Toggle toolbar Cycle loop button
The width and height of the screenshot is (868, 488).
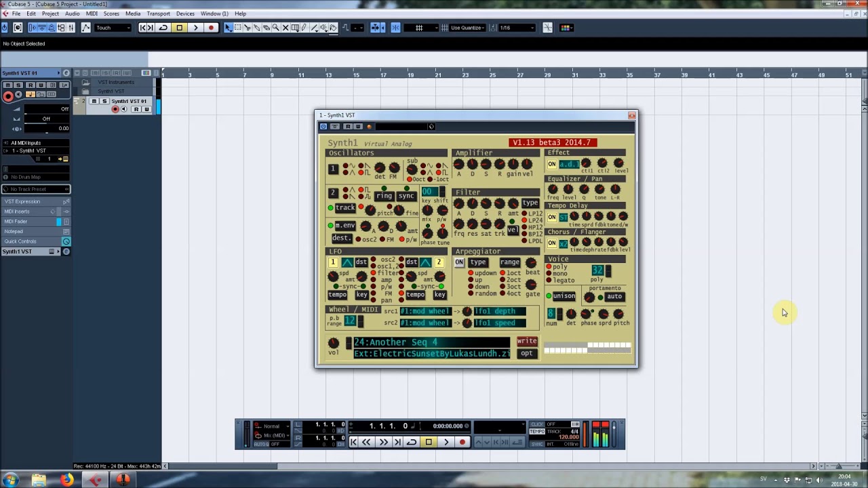pyautogui.click(x=163, y=28)
